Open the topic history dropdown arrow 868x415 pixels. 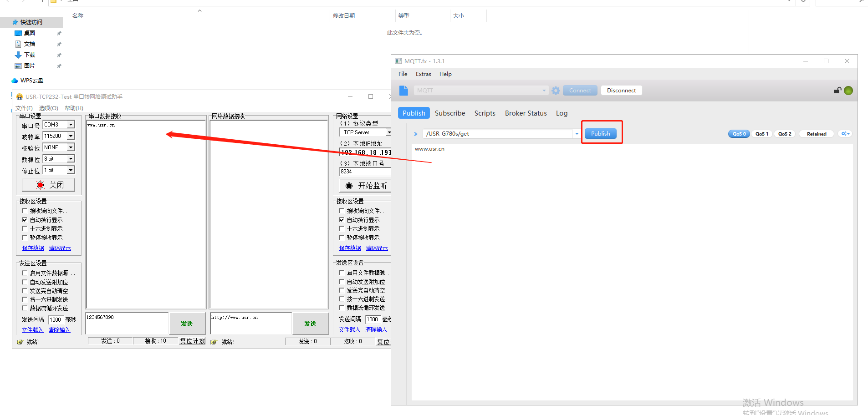[x=577, y=134]
